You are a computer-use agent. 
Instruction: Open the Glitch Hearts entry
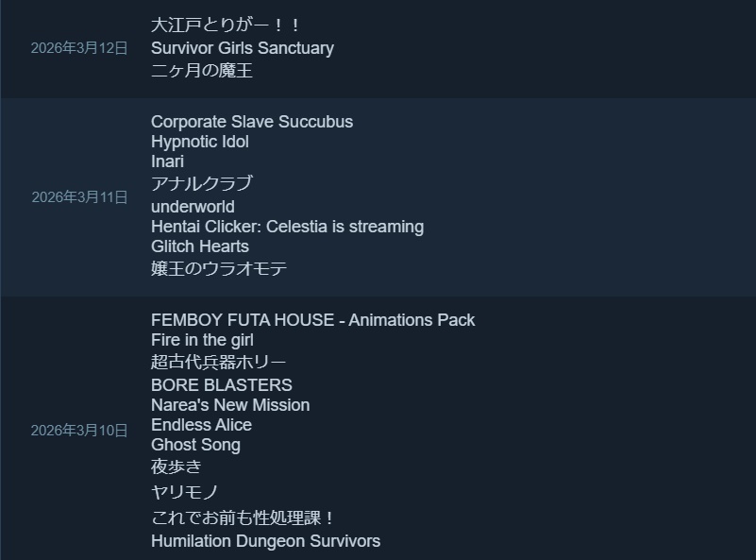coord(200,246)
